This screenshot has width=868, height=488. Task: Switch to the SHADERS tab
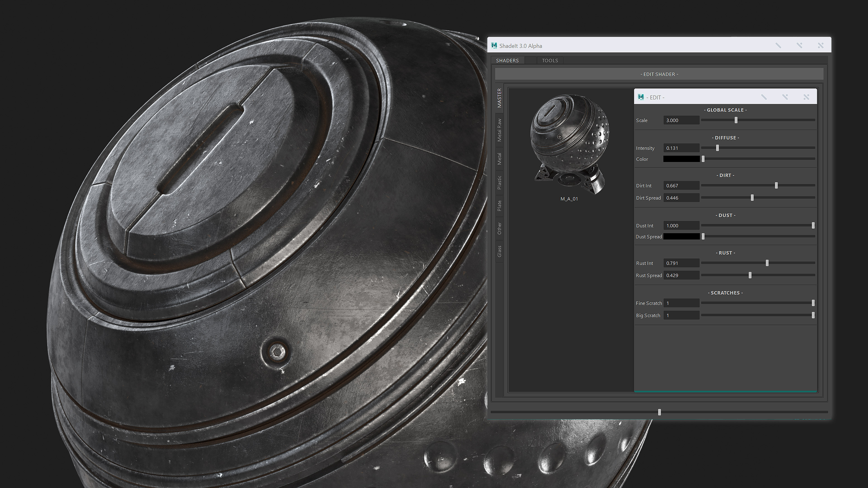tap(507, 60)
